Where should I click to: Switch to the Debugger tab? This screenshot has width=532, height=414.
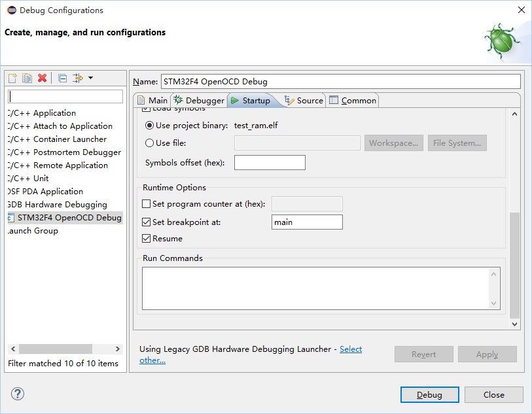[198, 101]
